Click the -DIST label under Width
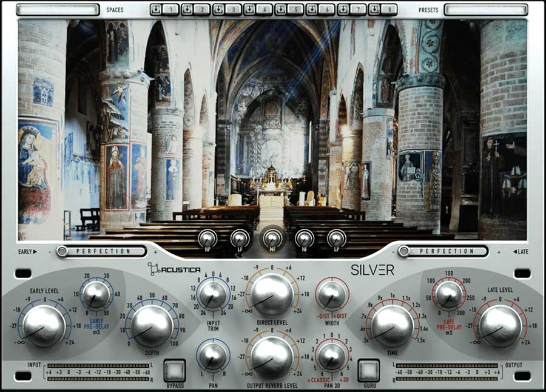This screenshot has height=392, width=546. [x=323, y=316]
